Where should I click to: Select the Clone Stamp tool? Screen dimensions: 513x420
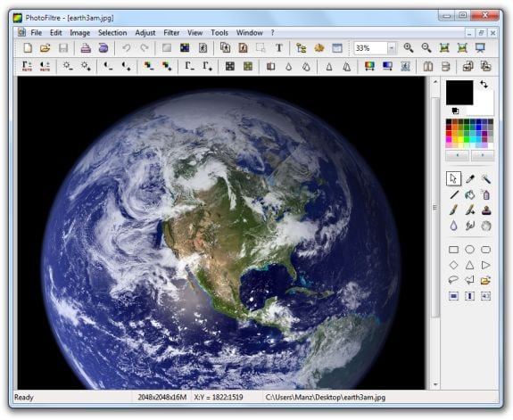point(486,210)
